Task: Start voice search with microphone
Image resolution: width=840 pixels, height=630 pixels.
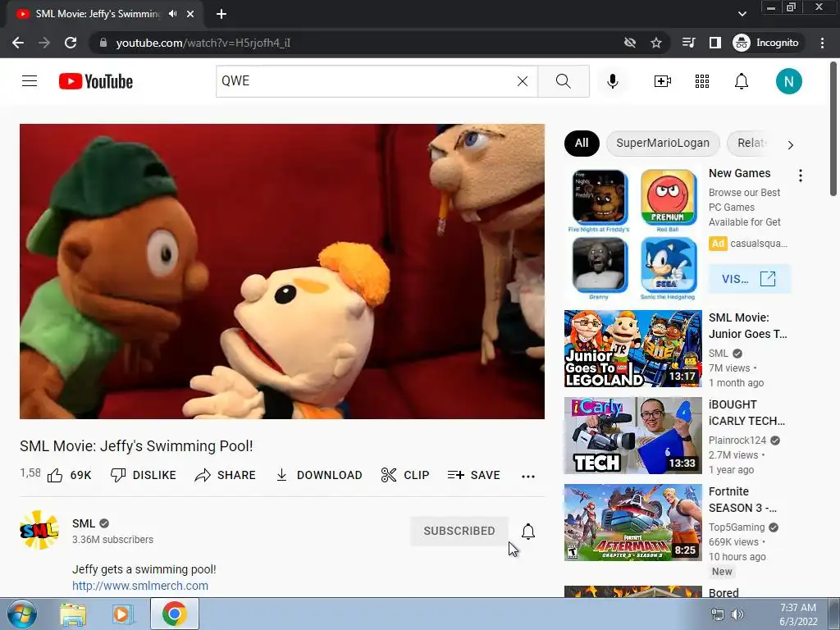Action: (613, 81)
